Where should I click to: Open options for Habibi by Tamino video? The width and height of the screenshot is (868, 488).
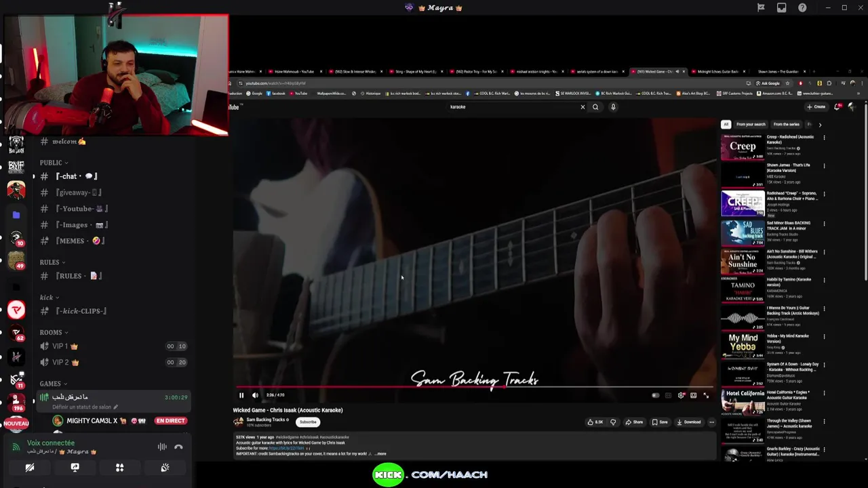click(x=824, y=280)
